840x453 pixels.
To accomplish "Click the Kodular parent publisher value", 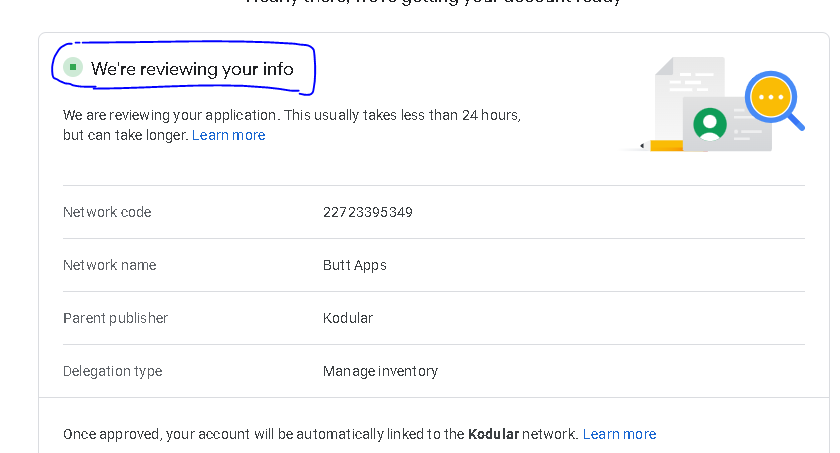I will coord(347,318).
